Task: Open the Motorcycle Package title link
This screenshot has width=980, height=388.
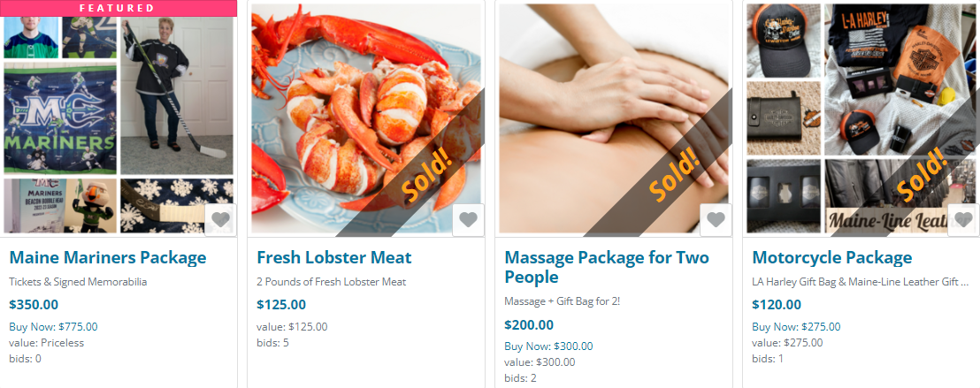Action: point(832,257)
